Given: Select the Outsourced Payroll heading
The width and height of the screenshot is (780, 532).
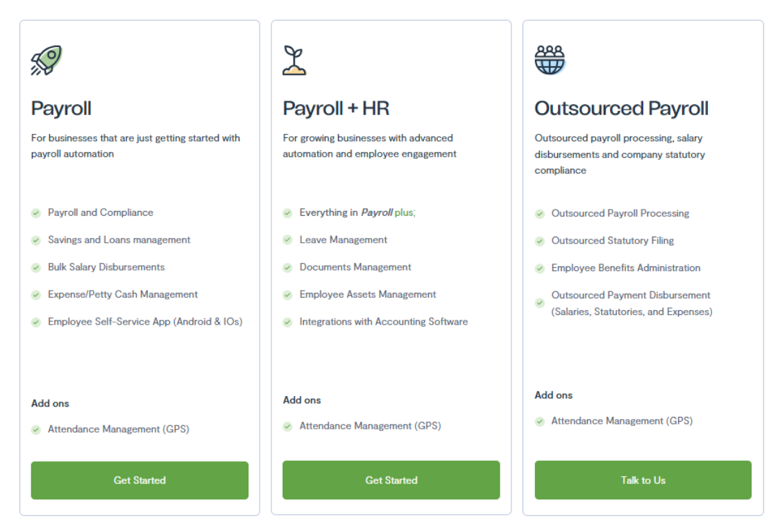Looking at the screenshot, I should pos(621,109).
